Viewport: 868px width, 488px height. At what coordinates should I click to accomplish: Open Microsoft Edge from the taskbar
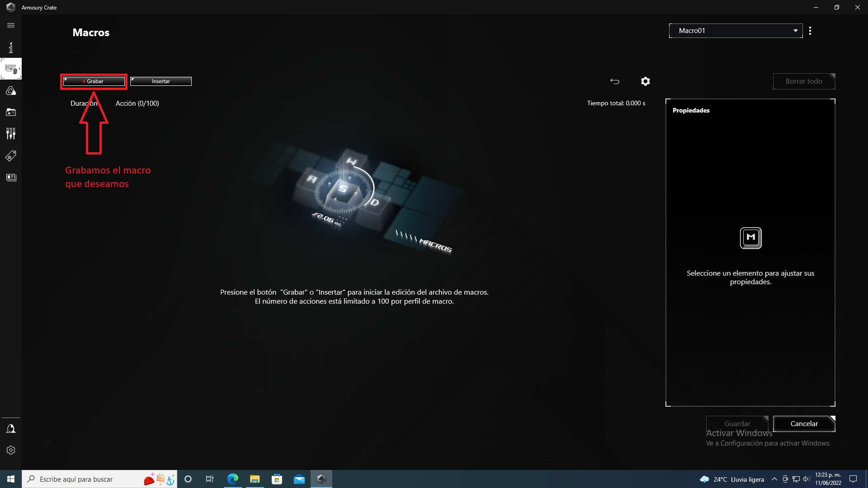point(233,479)
